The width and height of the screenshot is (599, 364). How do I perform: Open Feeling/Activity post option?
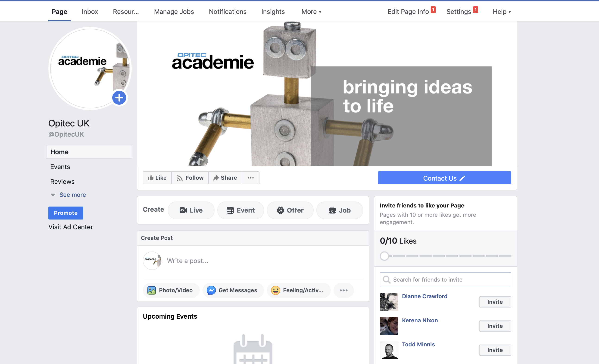point(299,290)
